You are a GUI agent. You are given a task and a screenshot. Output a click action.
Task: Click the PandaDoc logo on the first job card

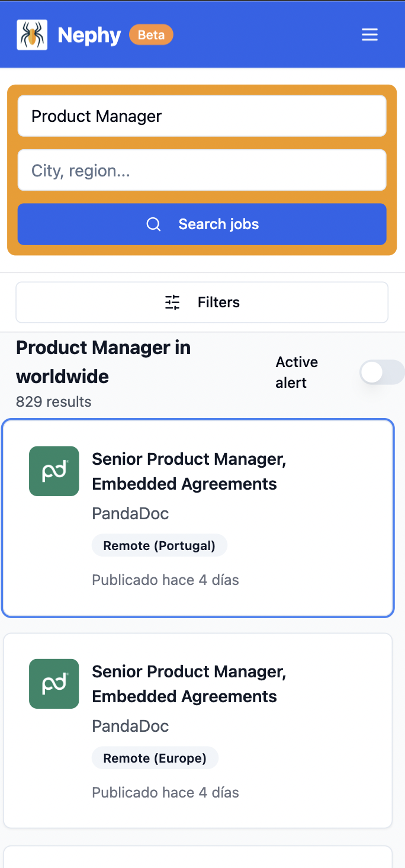pyautogui.click(x=53, y=471)
